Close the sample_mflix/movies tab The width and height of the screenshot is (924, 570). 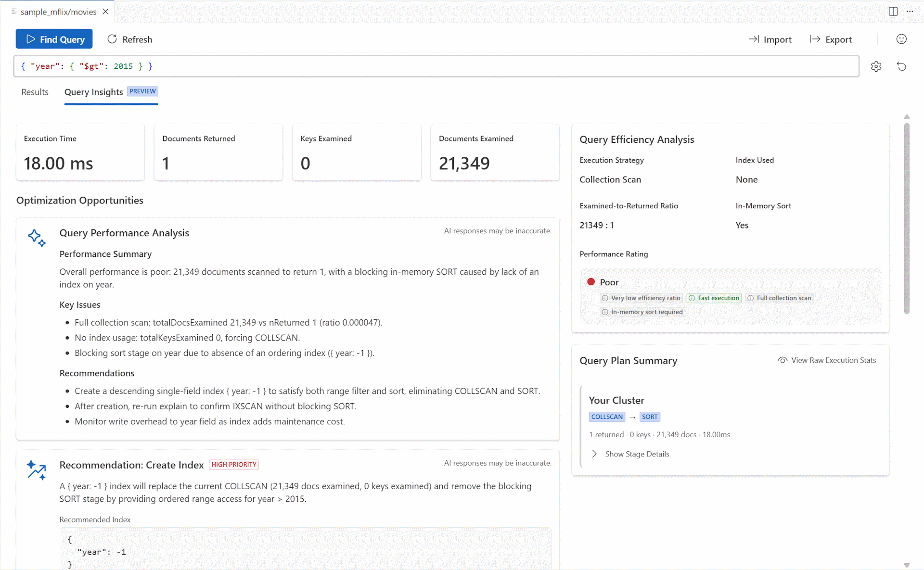point(106,12)
